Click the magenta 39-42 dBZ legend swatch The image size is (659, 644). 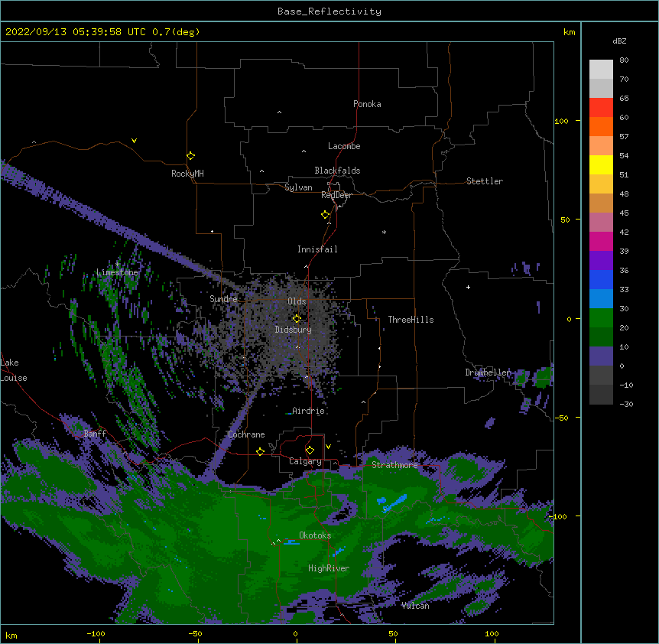pos(601,242)
